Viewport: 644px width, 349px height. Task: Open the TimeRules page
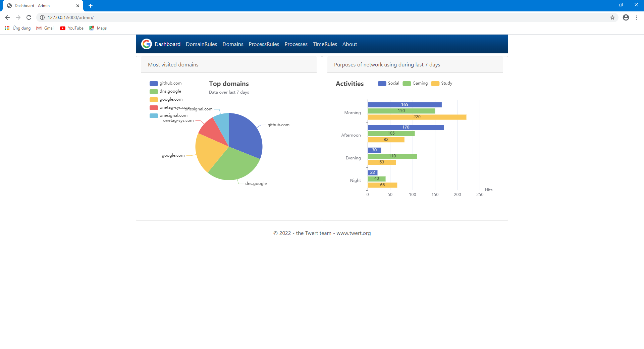coord(325,44)
